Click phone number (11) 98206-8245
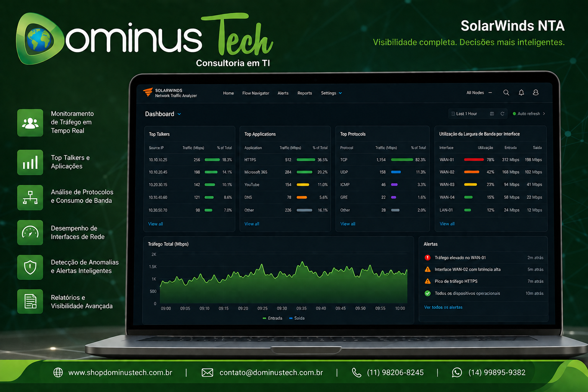The width and height of the screenshot is (588, 392). tap(395, 372)
